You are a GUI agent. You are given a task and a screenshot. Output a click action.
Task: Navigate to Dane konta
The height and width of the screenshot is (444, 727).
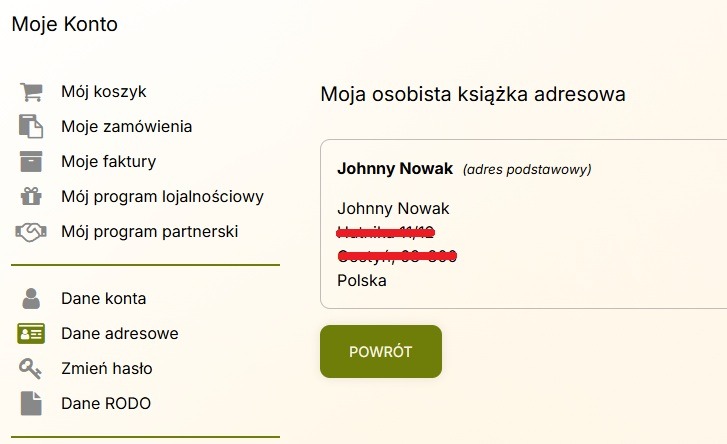click(103, 298)
